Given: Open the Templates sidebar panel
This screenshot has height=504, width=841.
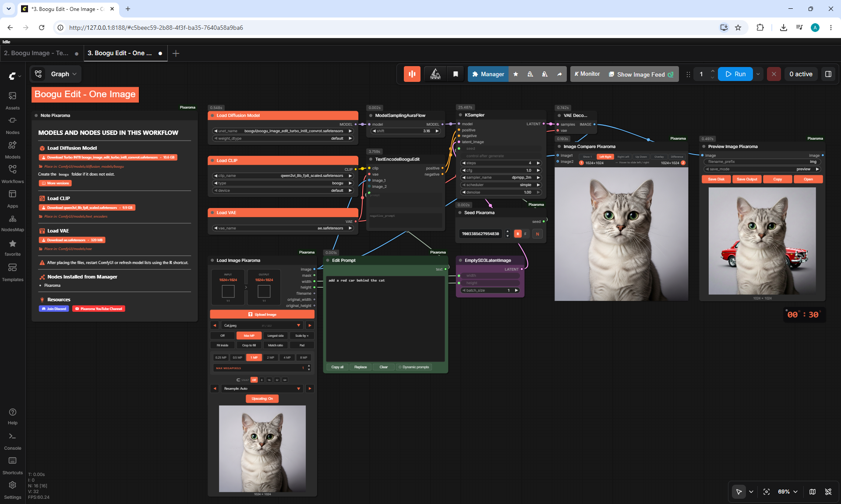Looking at the screenshot, I should click(x=12, y=272).
